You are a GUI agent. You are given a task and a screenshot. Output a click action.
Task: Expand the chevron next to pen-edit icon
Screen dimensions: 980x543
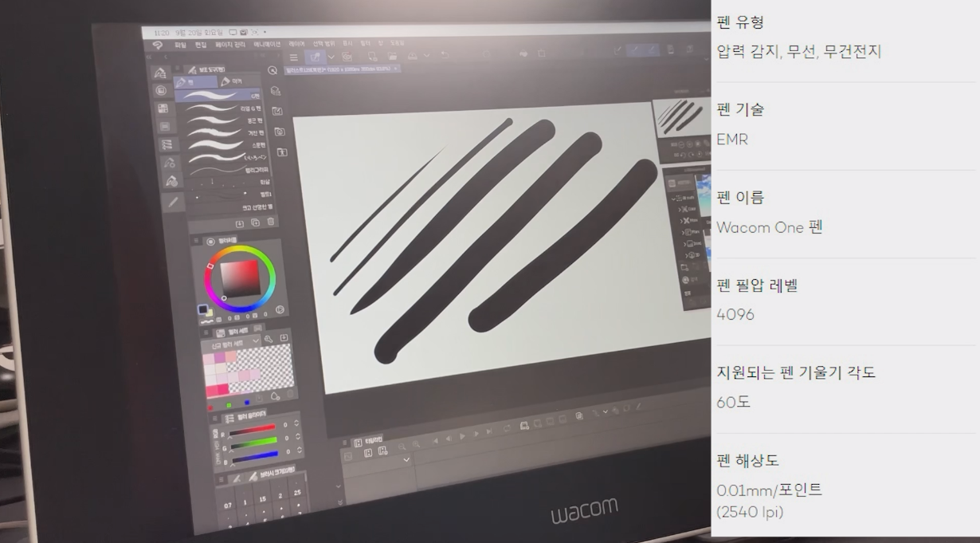coord(331,57)
